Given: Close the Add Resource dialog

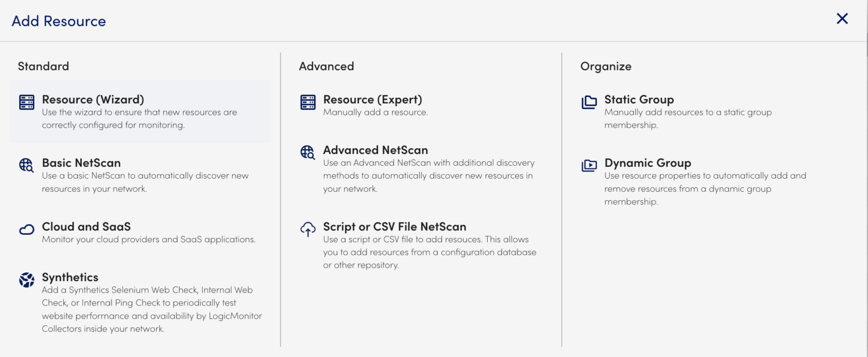Looking at the screenshot, I should click(x=842, y=19).
